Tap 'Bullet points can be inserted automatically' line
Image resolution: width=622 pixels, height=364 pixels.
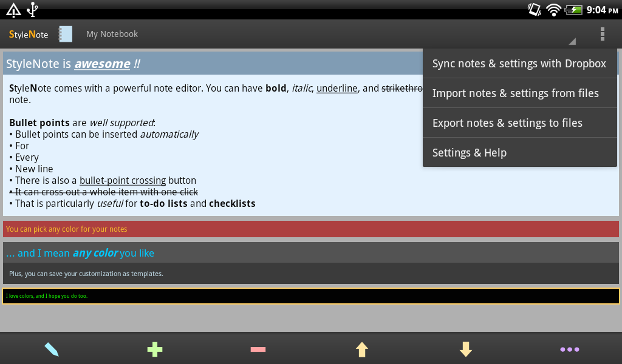(x=104, y=134)
